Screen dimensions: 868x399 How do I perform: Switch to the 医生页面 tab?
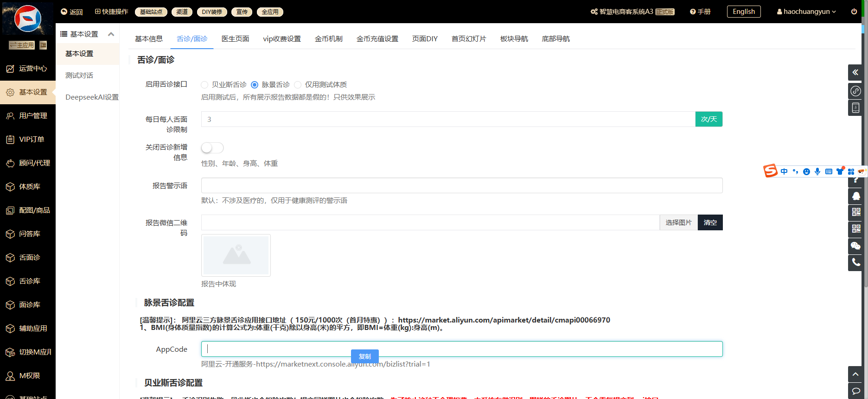[235, 39]
